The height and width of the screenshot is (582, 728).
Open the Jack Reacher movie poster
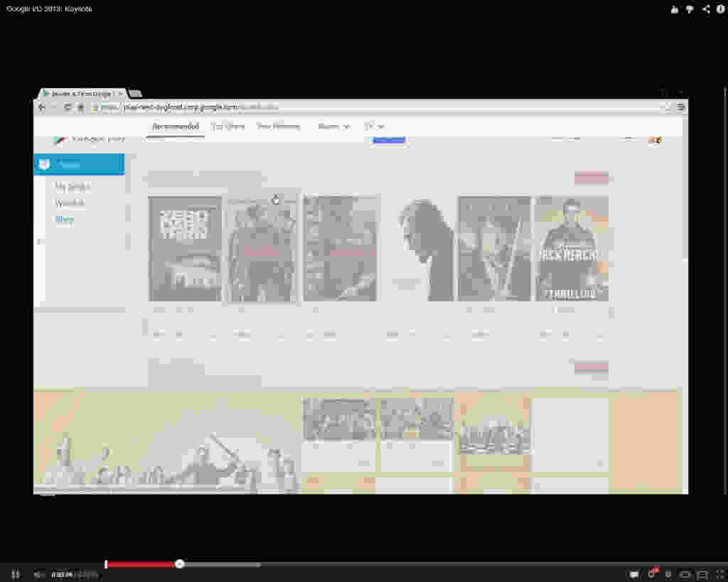point(572,249)
